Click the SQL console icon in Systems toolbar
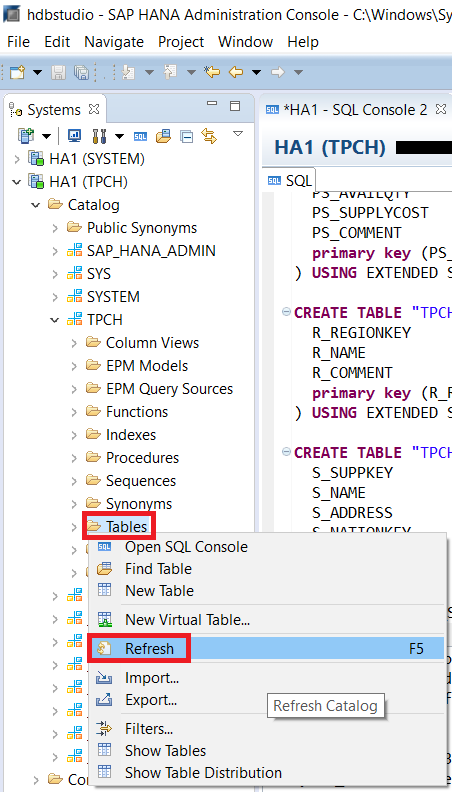This screenshot has width=452, height=792. click(x=140, y=136)
